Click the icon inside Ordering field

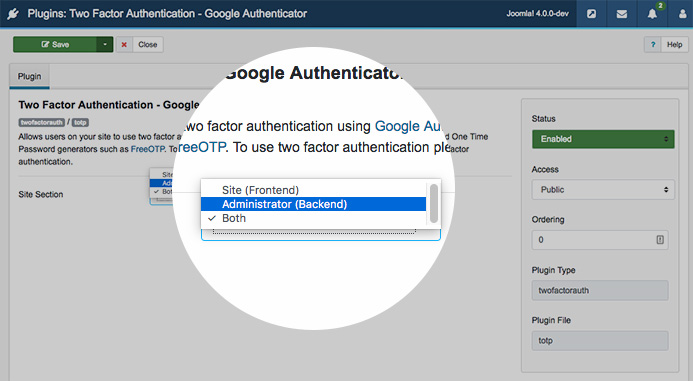(660, 240)
